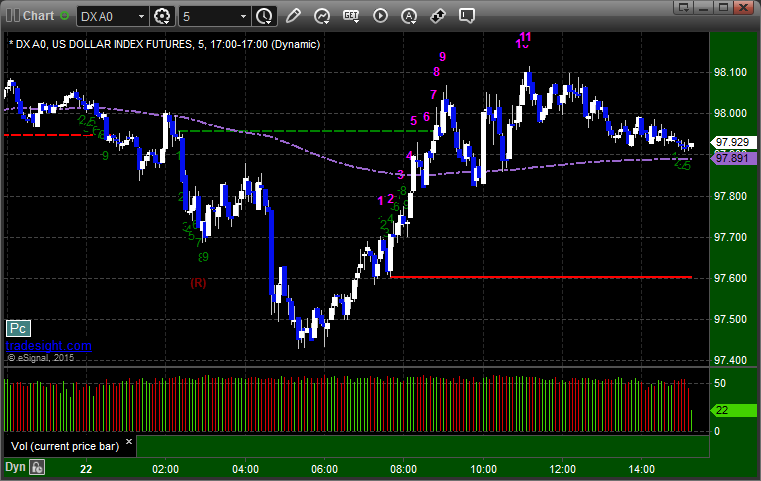Click the magenta 11 count label

point(526,36)
